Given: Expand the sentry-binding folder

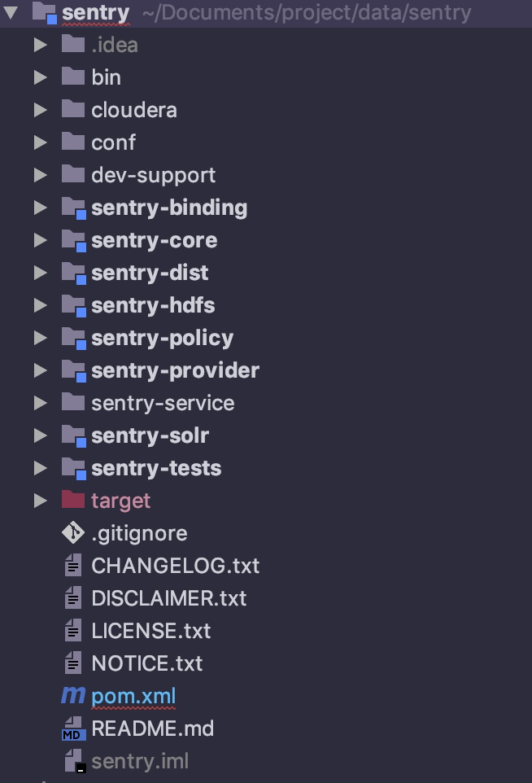Looking at the screenshot, I should [x=41, y=208].
